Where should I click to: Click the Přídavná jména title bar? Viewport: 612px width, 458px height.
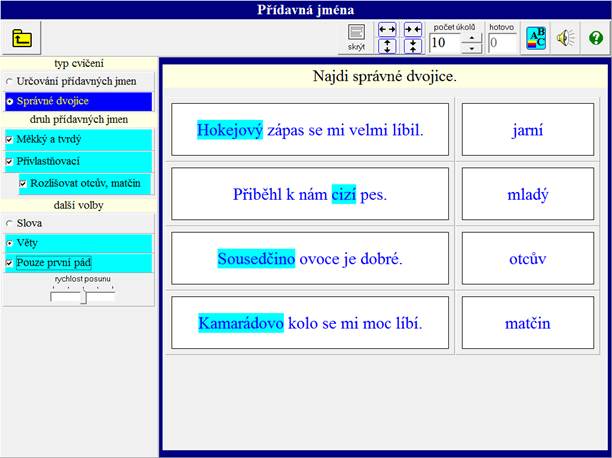tap(306, 9)
